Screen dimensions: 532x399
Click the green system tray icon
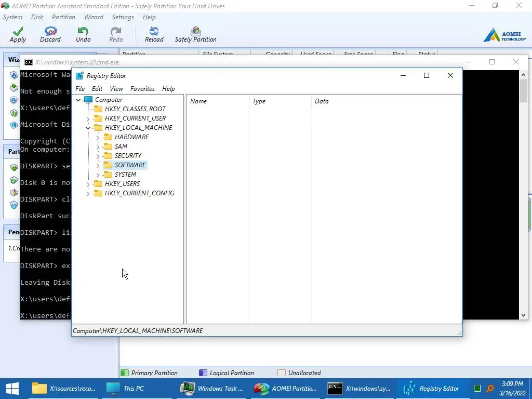click(x=477, y=389)
